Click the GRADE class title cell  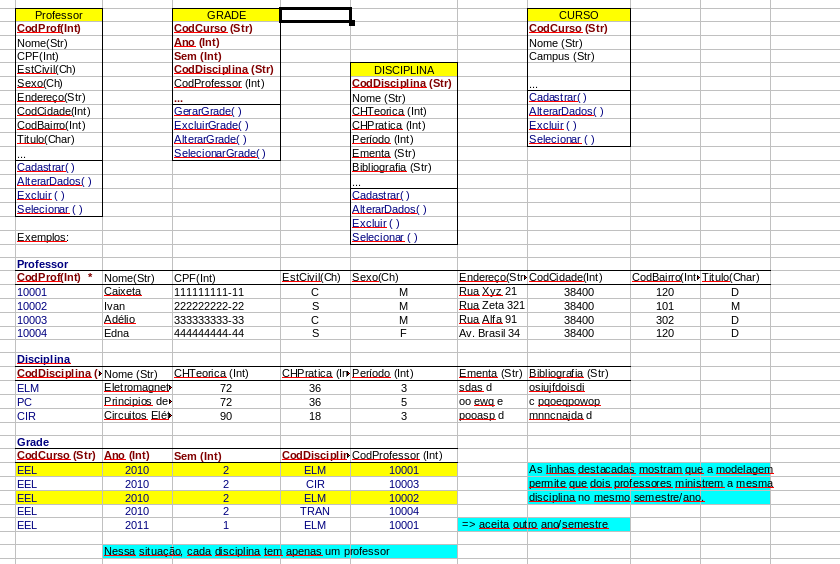(x=226, y=15)
